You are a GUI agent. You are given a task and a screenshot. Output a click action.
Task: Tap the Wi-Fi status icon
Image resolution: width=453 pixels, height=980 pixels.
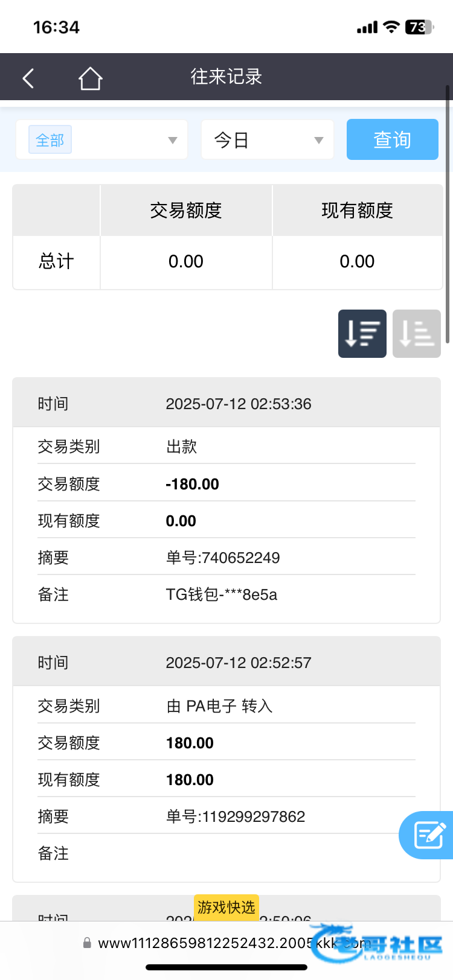[391, 27]
